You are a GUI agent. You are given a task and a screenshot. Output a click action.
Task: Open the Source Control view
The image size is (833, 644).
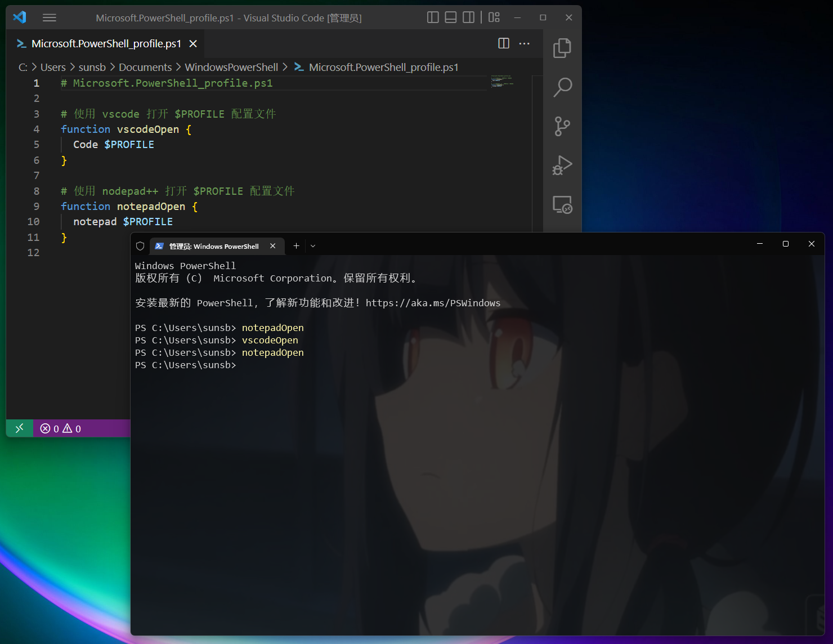tap(562, 126)
